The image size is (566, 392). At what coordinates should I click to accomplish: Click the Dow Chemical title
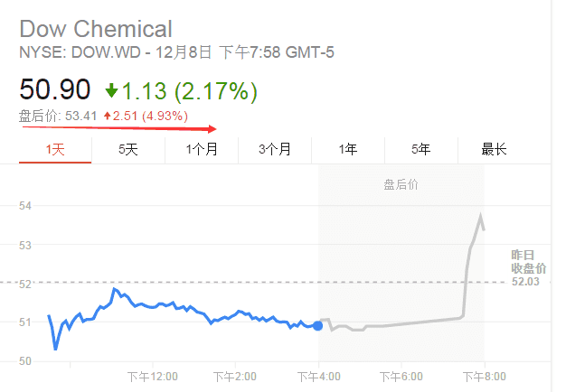(x=96, y=29)
